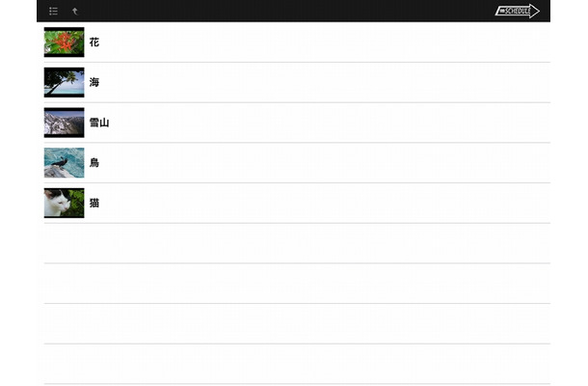The height and width of the screenshot is (386, 588).
Task: Click the empty middle of the black toolbar
Action: tap(285, 11)
